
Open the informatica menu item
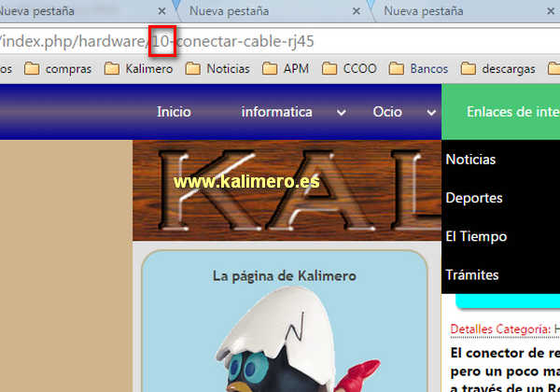click(x=277, y=112)
